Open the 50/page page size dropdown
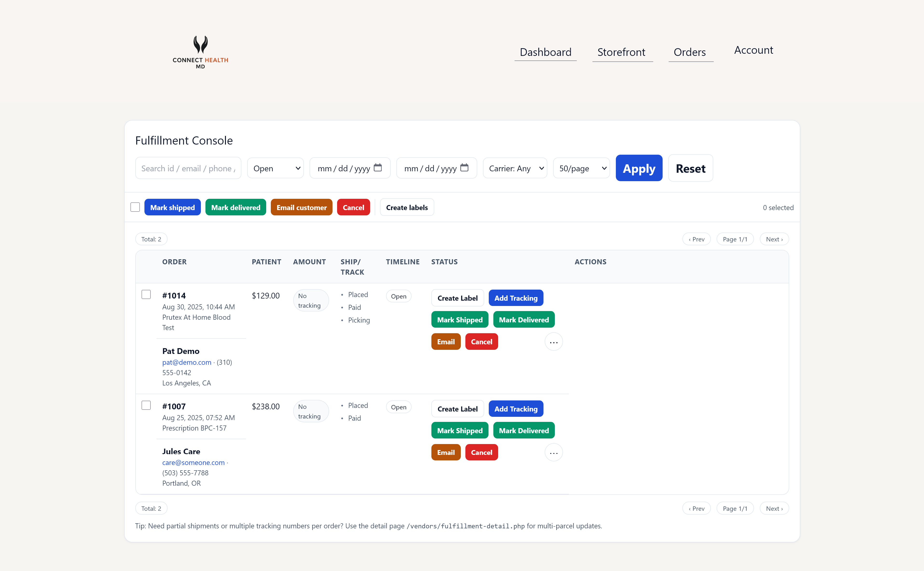This screenshot has width=924, height=571. [581, 168]
